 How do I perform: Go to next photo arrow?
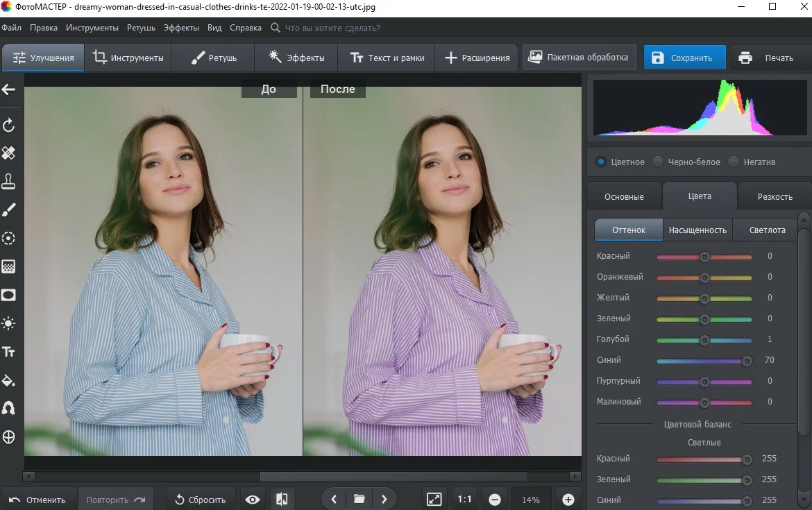[384, 499]
